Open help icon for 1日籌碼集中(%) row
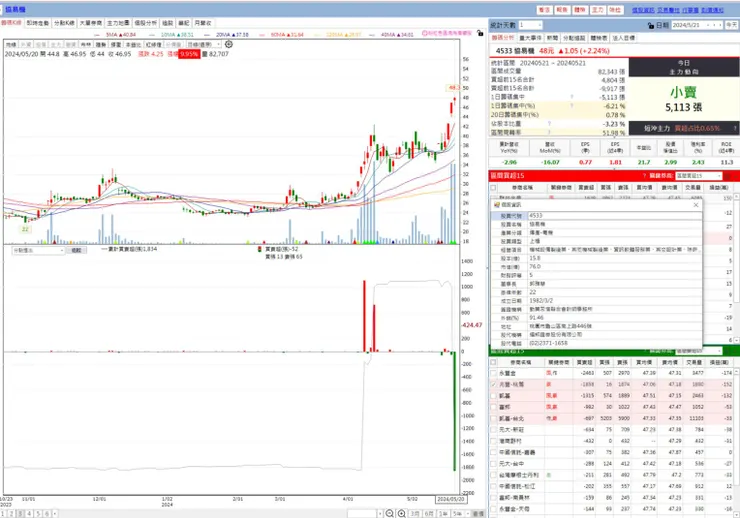Image resolution: width=740 pixels, height=518 pixels. (572, 106)
